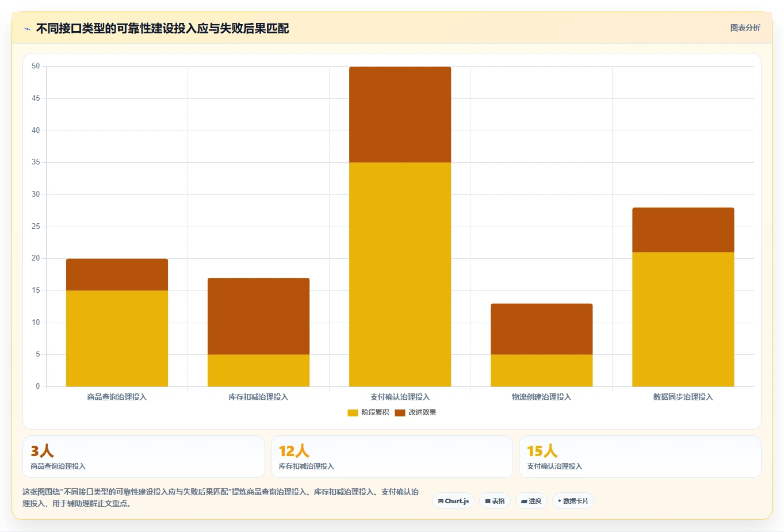Click the 数据卡片 tag chip
The height and width of the screenshot is (532, 784).
573,501
